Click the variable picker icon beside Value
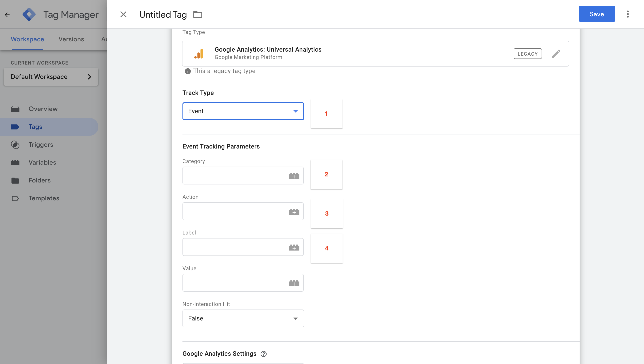The width and height of the screenshot is (644, 364). pyautogui.click(x=294, y=283)
